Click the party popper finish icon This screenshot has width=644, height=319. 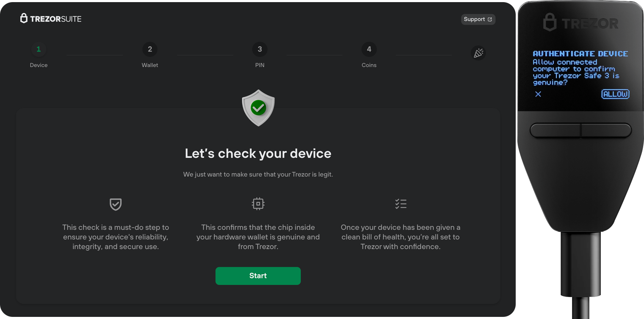pos(478,53)
